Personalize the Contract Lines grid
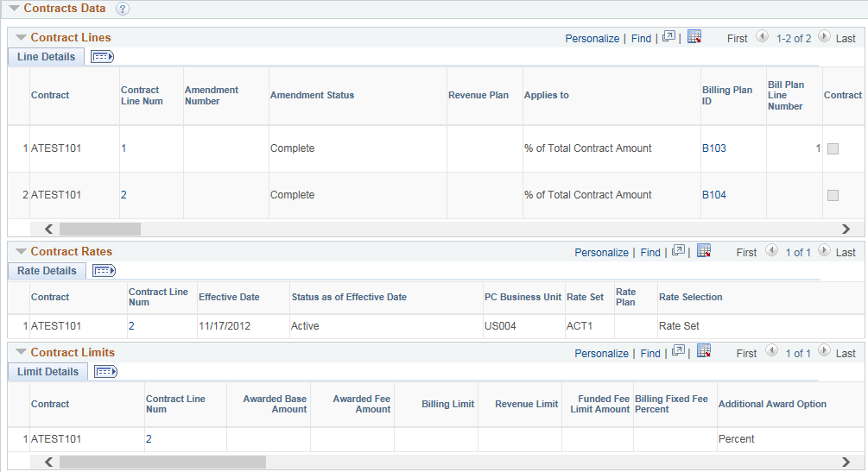Image resolution: width=868 pixels, height=472 pixels. click(x=592, y=38)
